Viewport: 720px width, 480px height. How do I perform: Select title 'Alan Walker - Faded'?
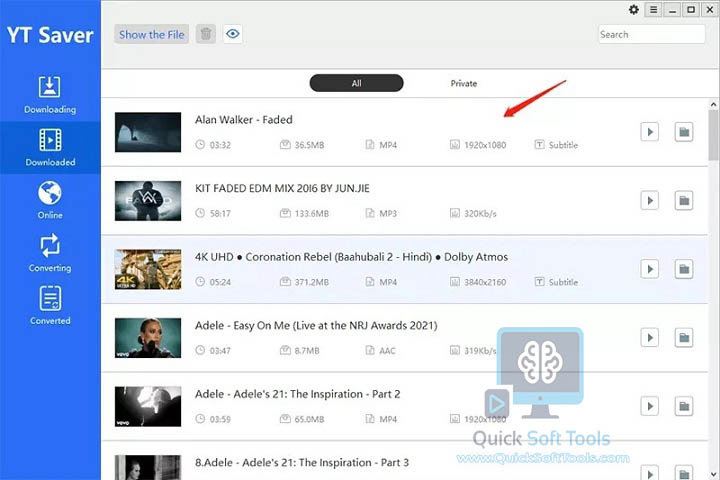243,120
